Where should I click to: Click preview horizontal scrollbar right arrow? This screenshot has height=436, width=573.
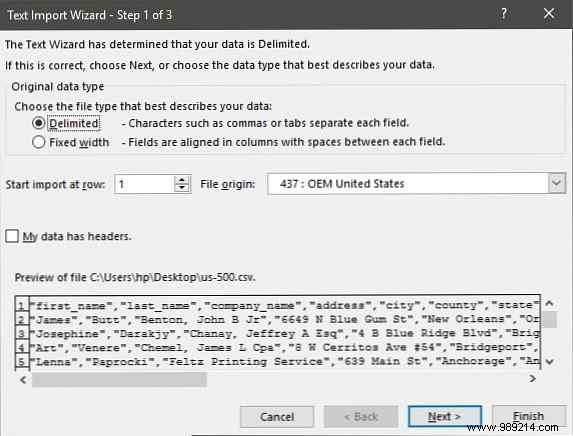click(x=532, y=379)
